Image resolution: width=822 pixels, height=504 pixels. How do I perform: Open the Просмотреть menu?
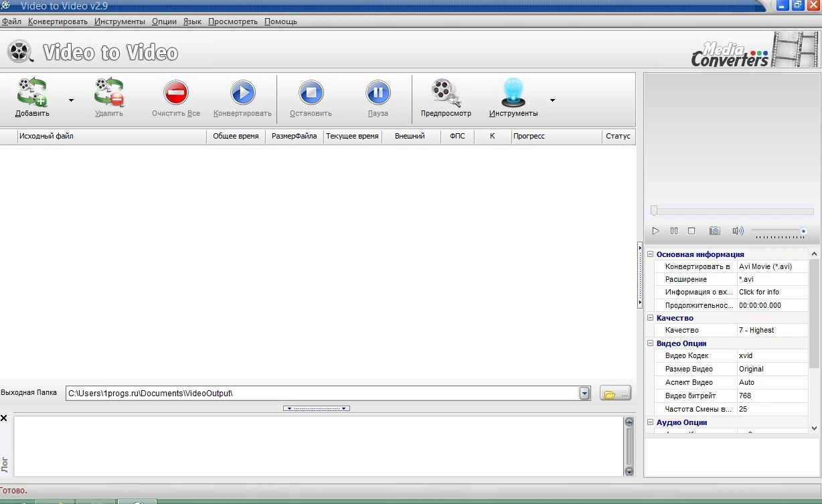coord(233,21)
